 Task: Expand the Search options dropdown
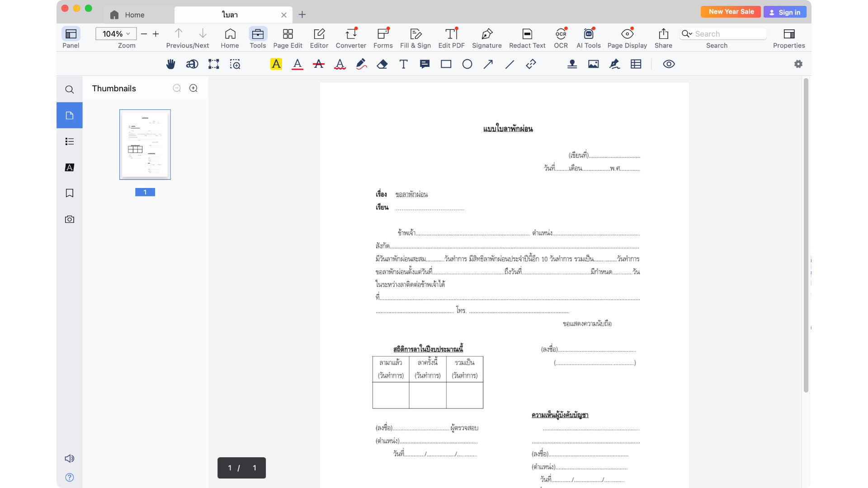pyautogui.click(x=687, y=34)
